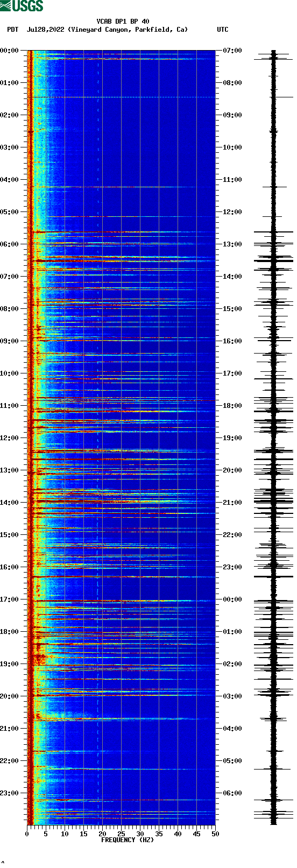Screen dimensions: 297x868
Task: Click the 18:00 UTC time label
Action: (232, 406)
